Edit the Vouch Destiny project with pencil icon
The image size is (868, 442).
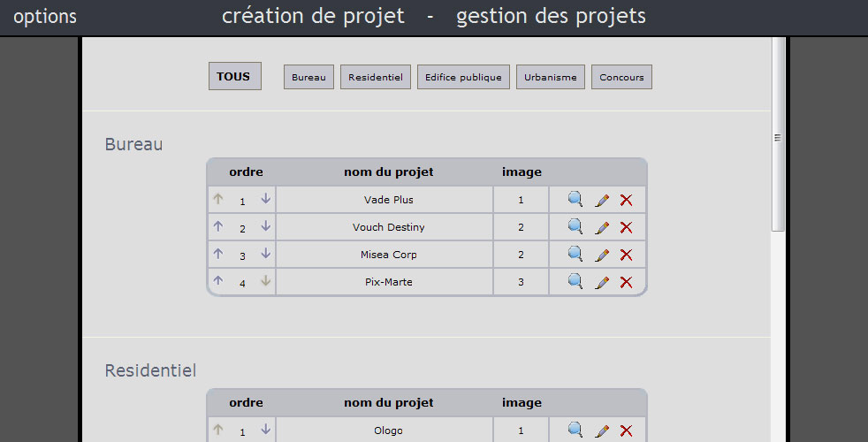point(602,227)
